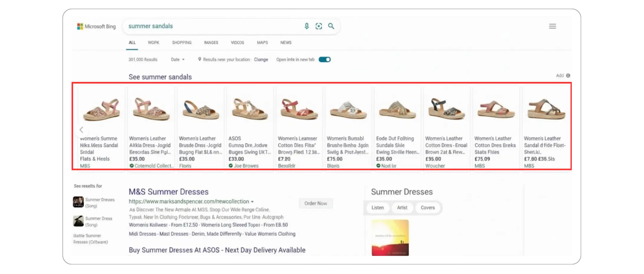Switch to the NEWS tab
The height and width of the screenshot is (274, 644).
click(x=286, y=42)
